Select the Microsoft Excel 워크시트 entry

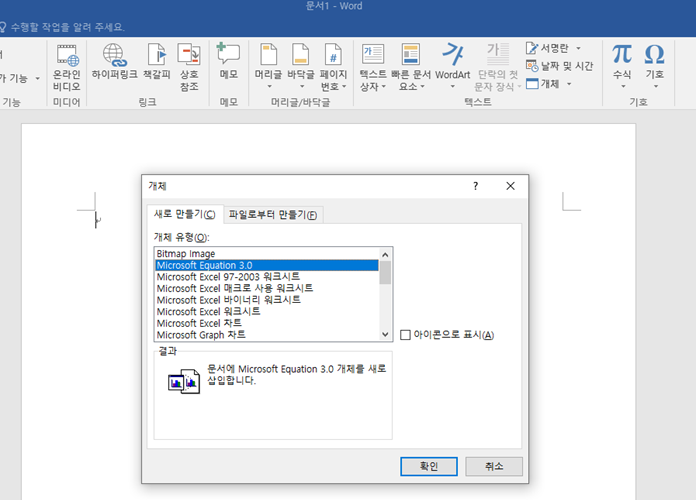(x=267, y=311)
